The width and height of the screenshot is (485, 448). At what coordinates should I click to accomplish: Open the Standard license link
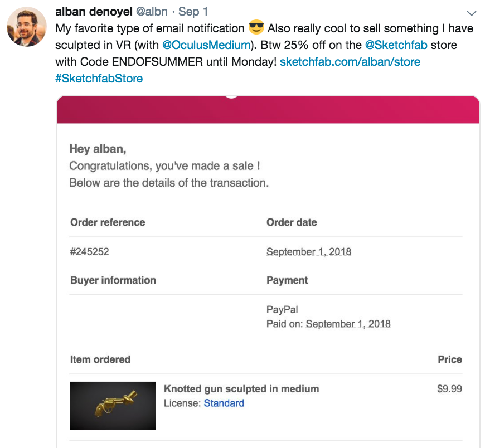tap(224, 403)
